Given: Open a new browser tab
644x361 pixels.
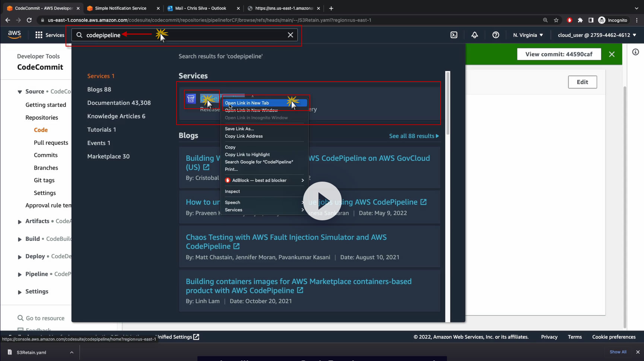Looking at the screenshot, I should click(x=331, y=8).
